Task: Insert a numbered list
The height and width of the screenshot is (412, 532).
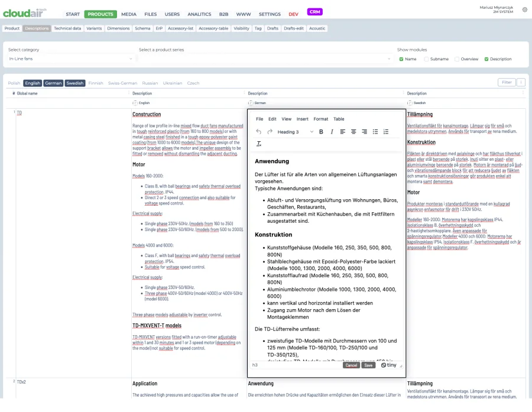Action: click(x=386, y=132)
